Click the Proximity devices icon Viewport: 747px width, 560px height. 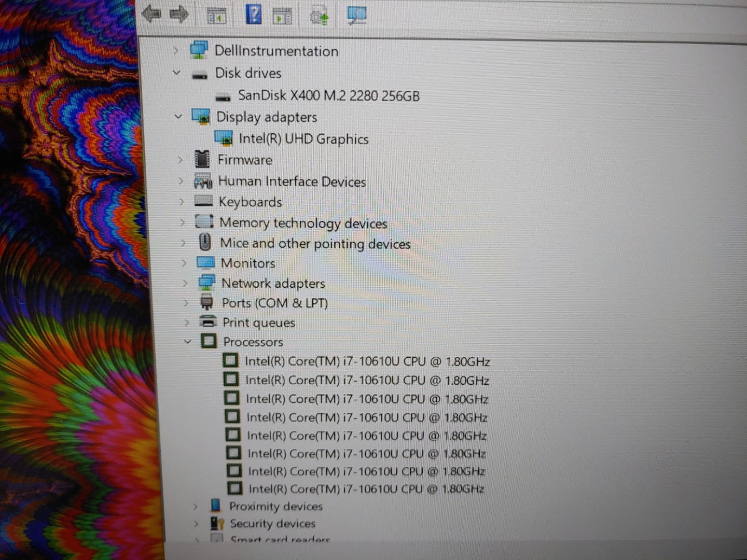click(x=216, y=506)
